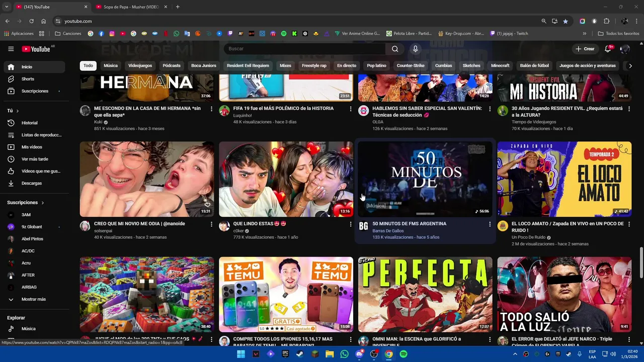The image size is (644, 362).
Task: Open Spotify from taskbar
Action: (404, 354)
